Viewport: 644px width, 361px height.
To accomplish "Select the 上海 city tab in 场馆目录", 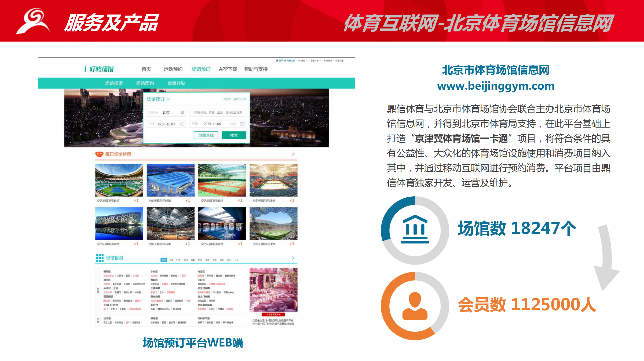I will coord(171,260).
